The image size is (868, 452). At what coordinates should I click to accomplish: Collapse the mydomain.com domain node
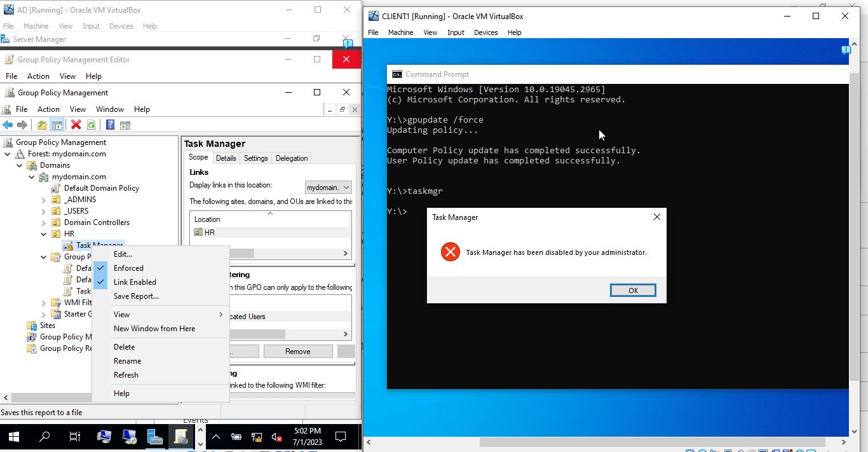32,177
